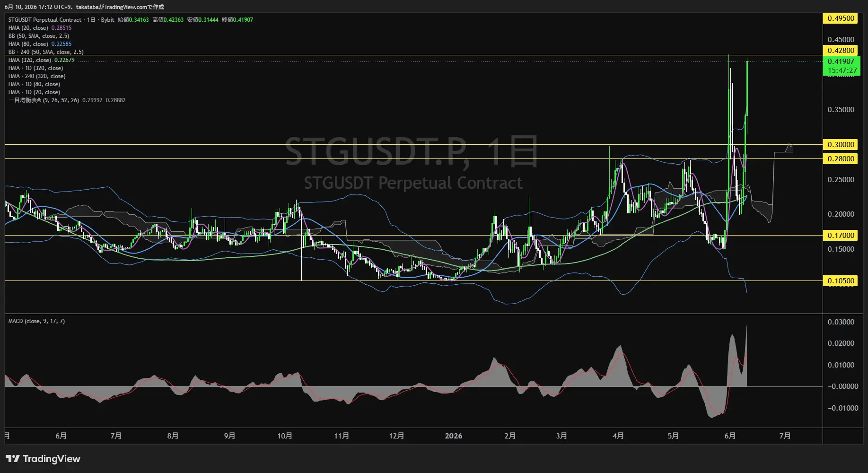Select BB · 240 (50, SMA, close, 2.5) legend
The height and width of the screenshot is (473, 868).
coord(46,52)
